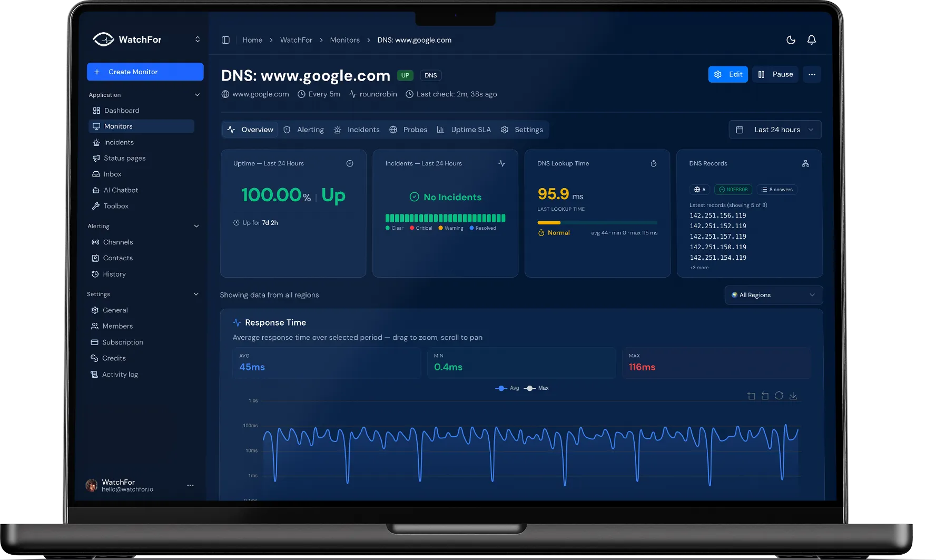Viewport: 936px width, 560px height.
Task: Click record 142.251.156.119
Action: 718,215
